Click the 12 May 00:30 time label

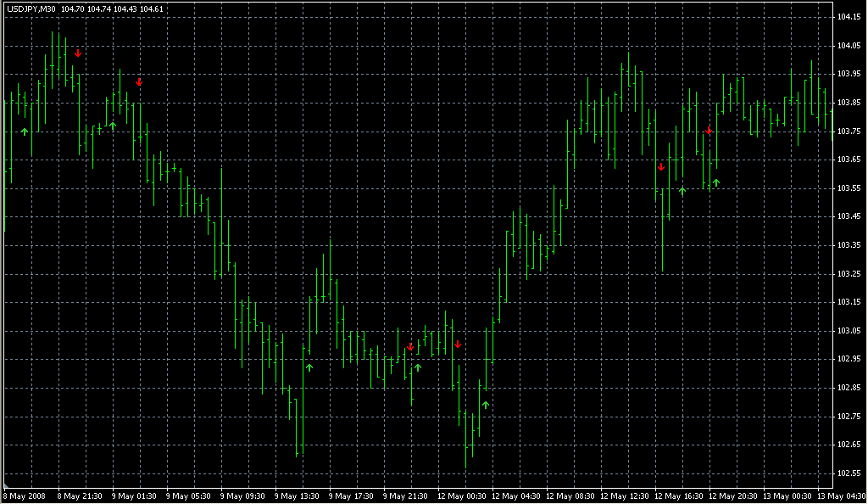tap(462, 496)
